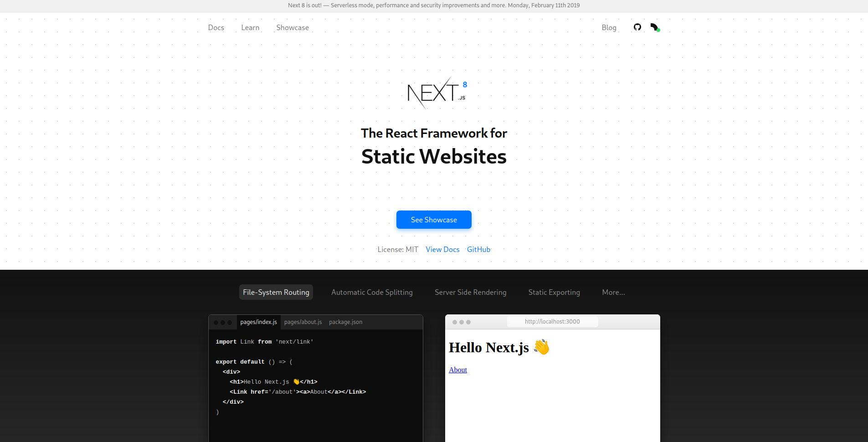This screenshot has height=442, width=868.
Task: Open the Learn navigation link
Action: tap(250, 27)
